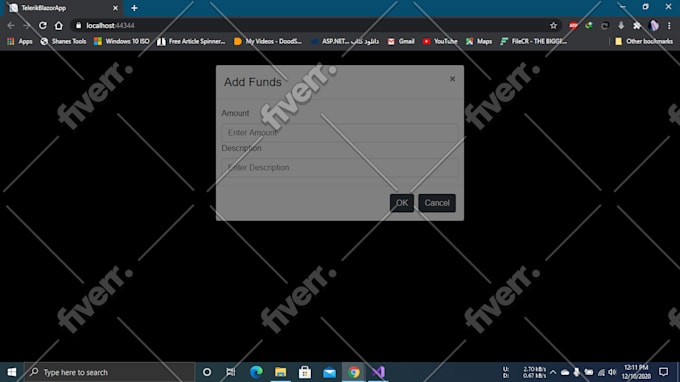Image resolution: width=680 pixels, height=382 pixels.
Task: Expand Other bookmarks folder
Action: click(x=644, y=41)
